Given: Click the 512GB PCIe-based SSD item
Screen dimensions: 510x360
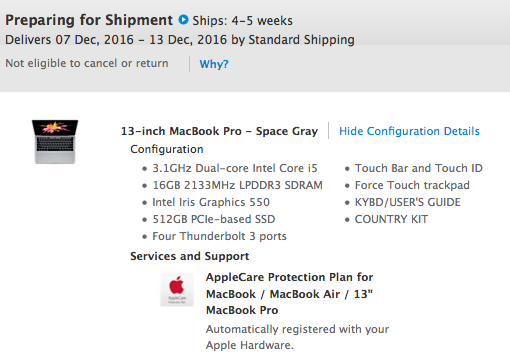Looking at the screenshot, I should pos(214,219).
